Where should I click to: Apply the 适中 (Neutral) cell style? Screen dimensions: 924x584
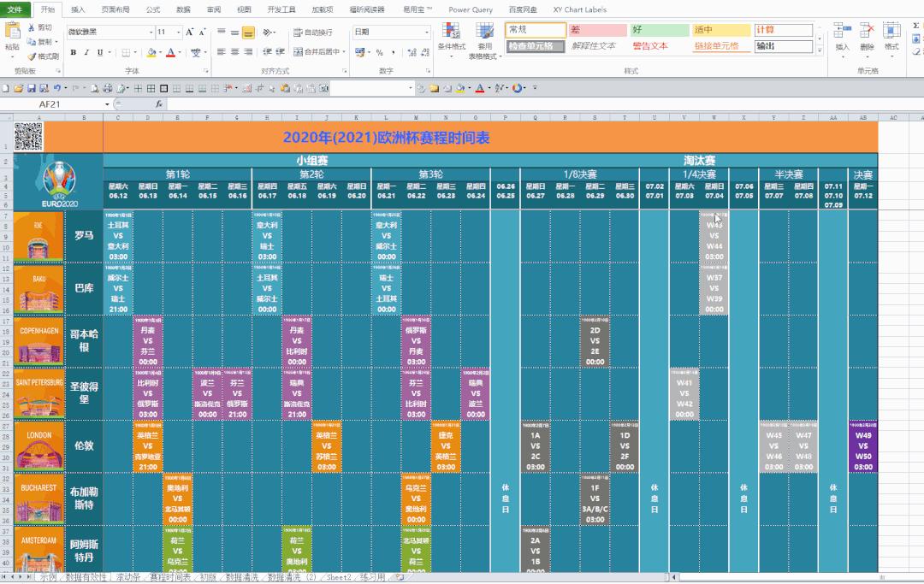pos(721,29)
